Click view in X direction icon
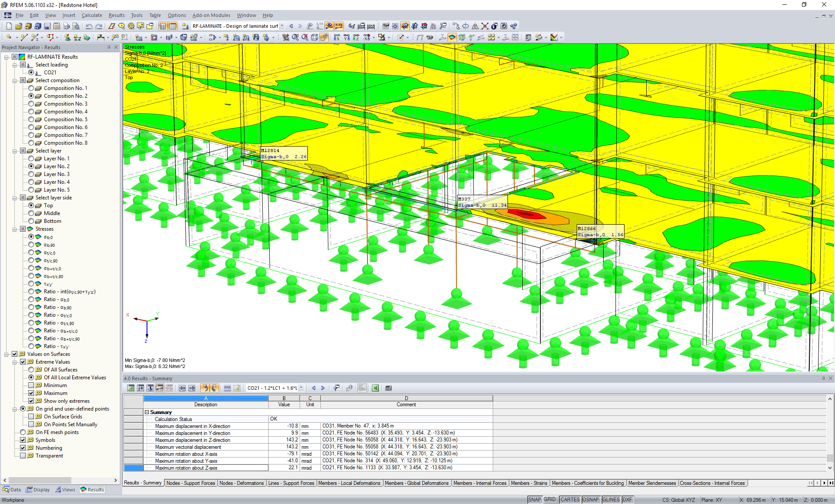The width and height of the screenshot is (835, 504). pyautogui.click(x=337, y=37)
